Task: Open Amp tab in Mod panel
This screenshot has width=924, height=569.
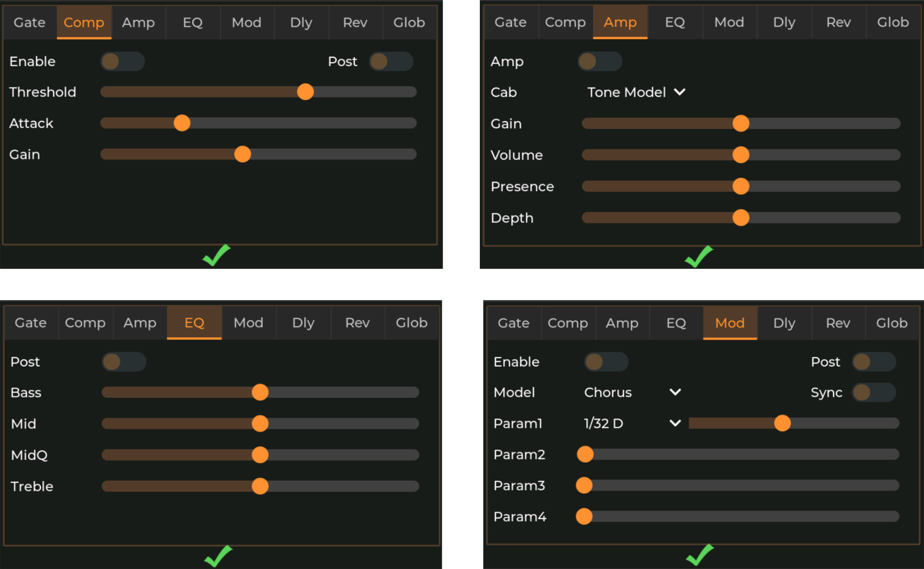Action: 622,323
